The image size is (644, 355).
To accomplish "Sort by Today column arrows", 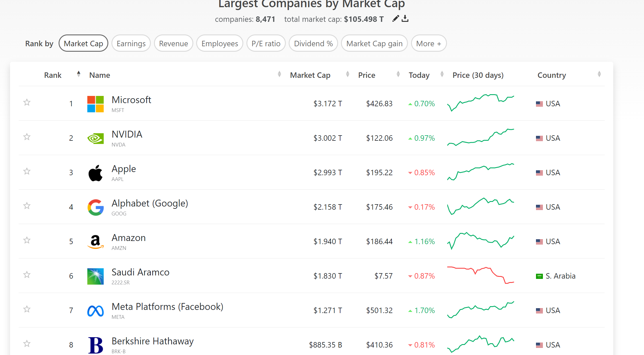I will pyautogui.click(x=442, y=74).
